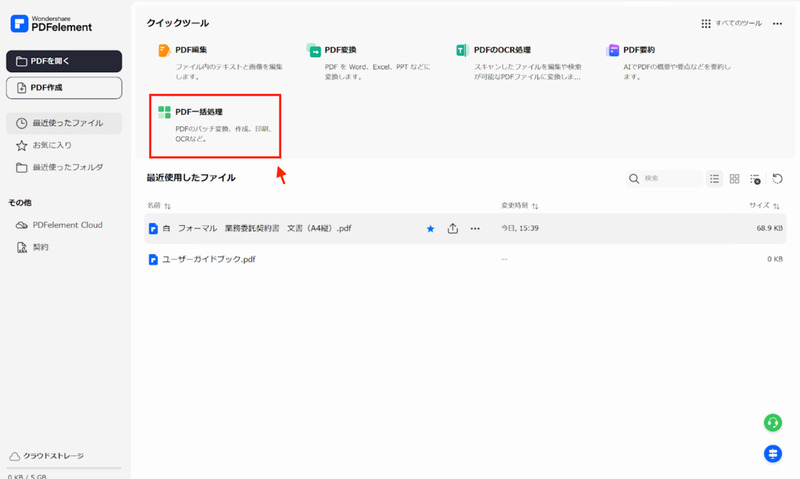Image resolution: width=800 pixels, height=479 pixels.
Task: Sort files by サイズ column
Action: tap(764, 206)
